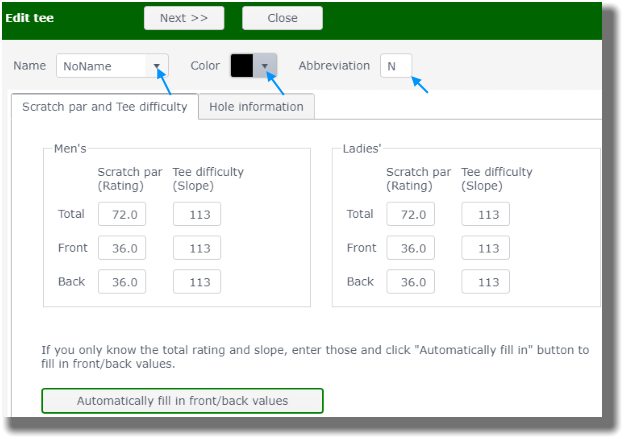
Task: Expand the Color dropdown arrow
Action: pyautogui.click(x=265, y=66)
